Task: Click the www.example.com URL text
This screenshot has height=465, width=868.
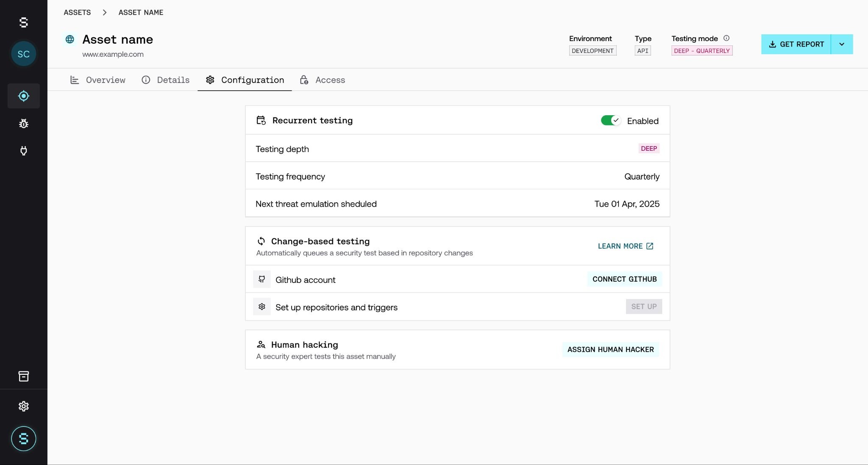Action: (x=113, y=54)
